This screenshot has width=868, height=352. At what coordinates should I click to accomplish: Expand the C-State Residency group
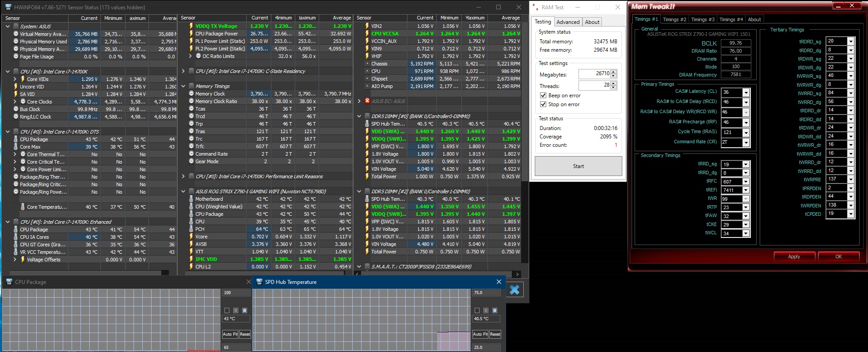point(183,71)
